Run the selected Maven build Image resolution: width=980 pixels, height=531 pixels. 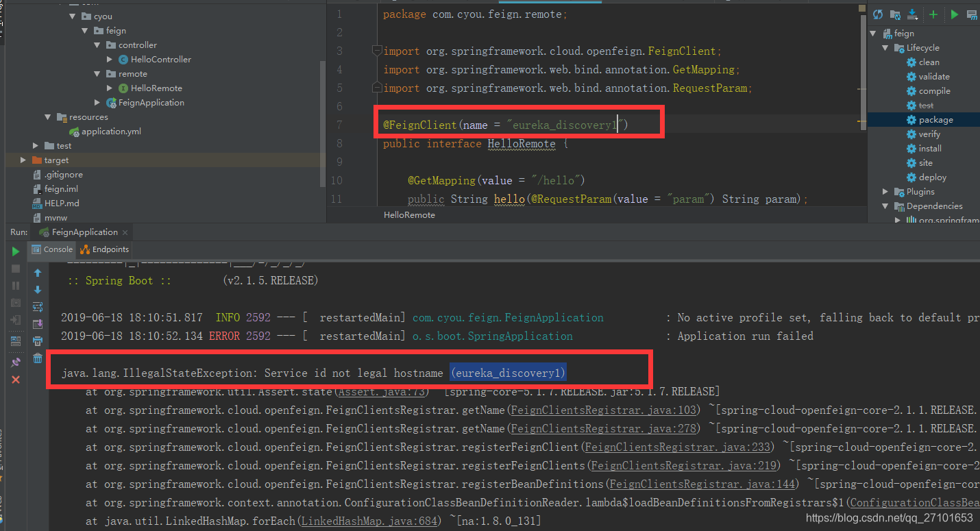coord(955,14)
